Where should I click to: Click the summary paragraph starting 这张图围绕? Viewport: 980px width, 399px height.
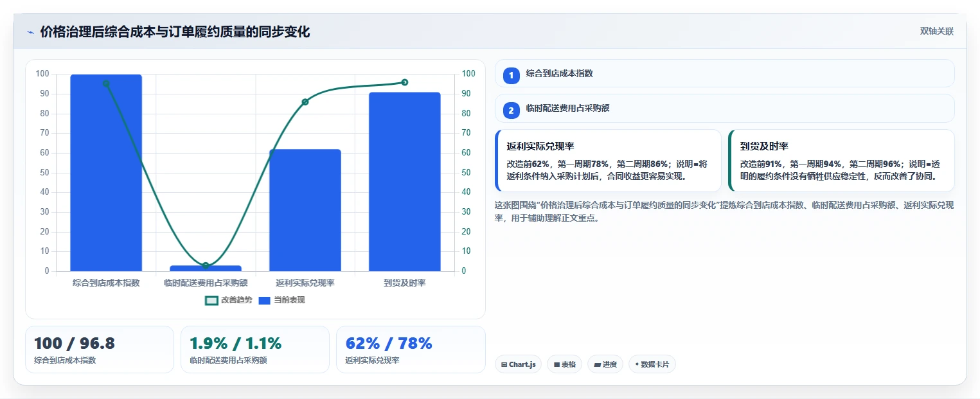tap(724, 211)
